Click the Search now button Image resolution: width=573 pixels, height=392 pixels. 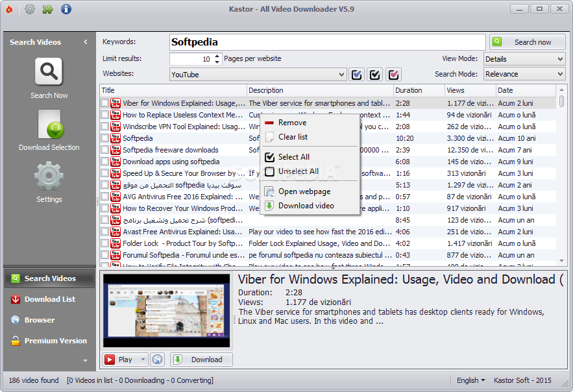(528, 42)
